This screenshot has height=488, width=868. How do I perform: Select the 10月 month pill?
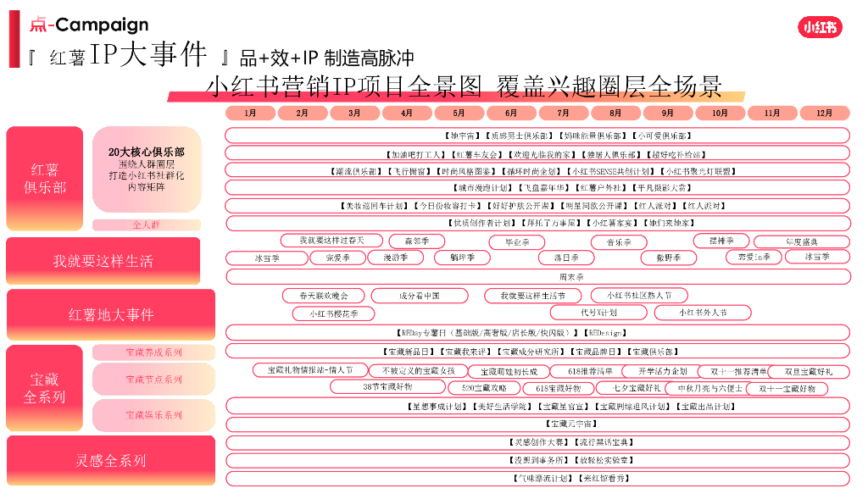pyautogui.click(x=721, y=113)
